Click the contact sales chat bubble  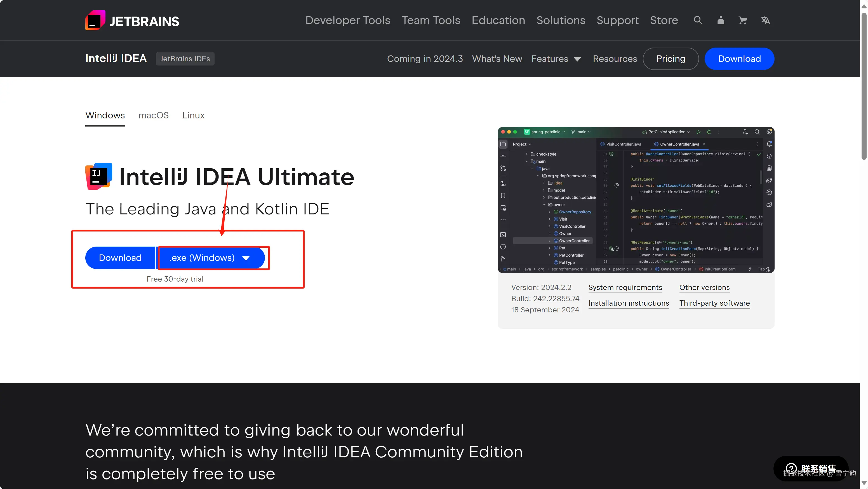pos(810,469)
